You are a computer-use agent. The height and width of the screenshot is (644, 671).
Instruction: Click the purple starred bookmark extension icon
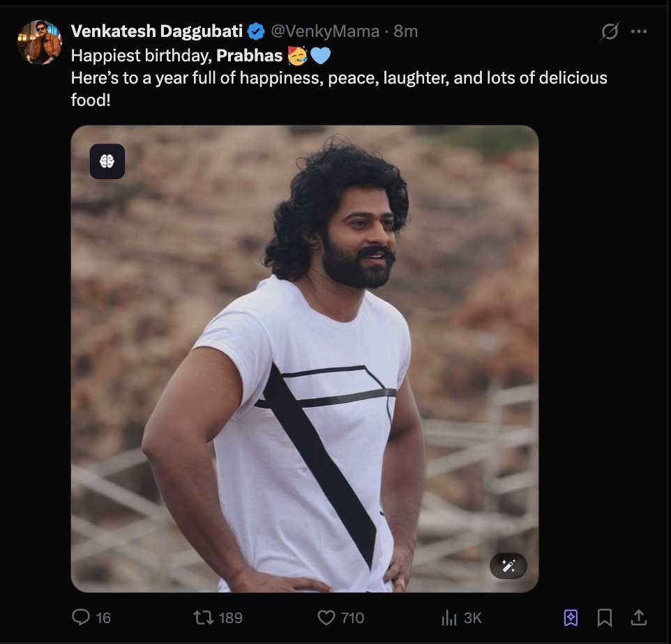click(x=571, y=618)
